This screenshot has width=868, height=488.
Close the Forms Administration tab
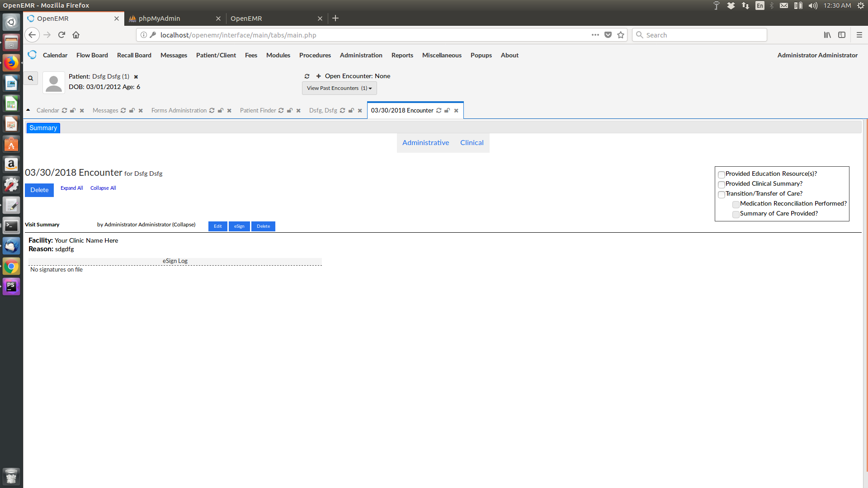click(x=229, y=111)
